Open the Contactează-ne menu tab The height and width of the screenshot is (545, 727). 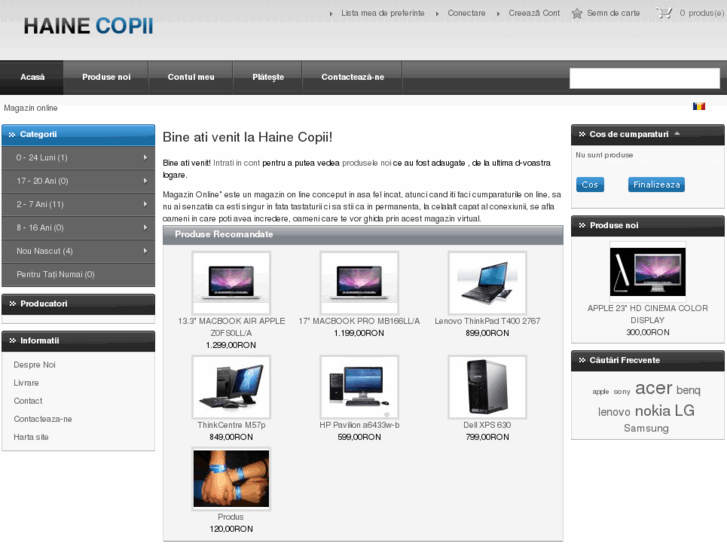(352, 77)
